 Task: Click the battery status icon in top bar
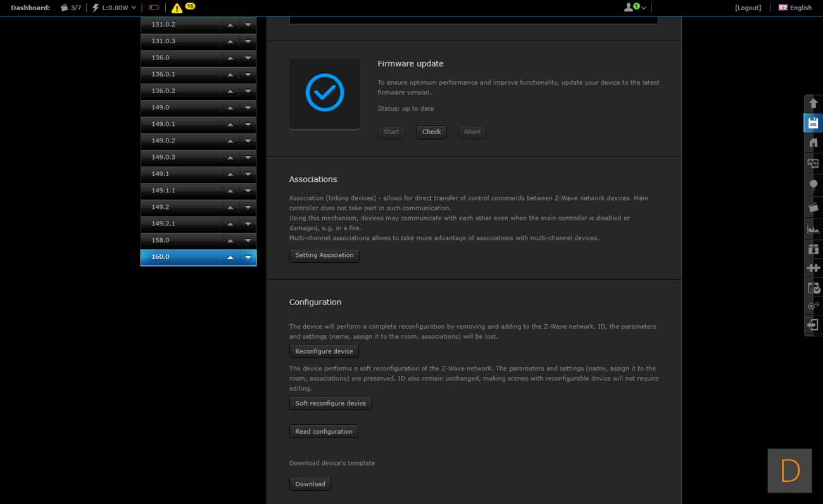pos(154,8)
